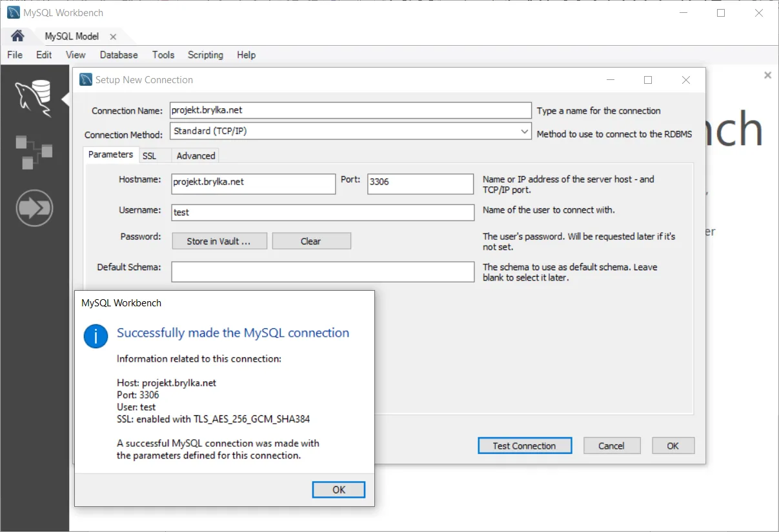
Task: Click 'Information related to this connection:' text
Action: coord(199,359)
